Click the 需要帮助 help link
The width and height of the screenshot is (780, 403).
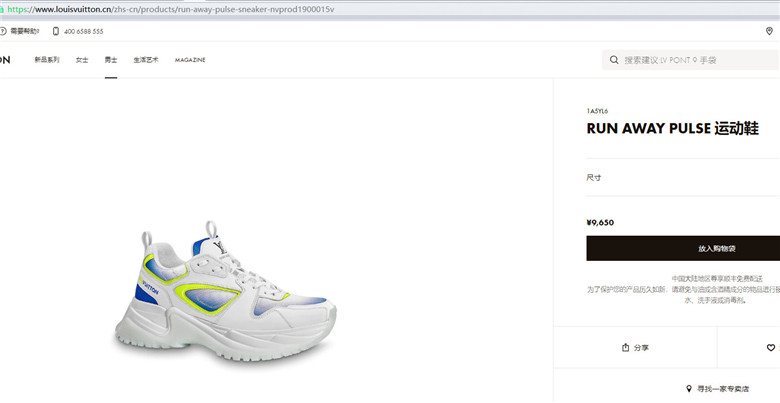coord(24,31)
